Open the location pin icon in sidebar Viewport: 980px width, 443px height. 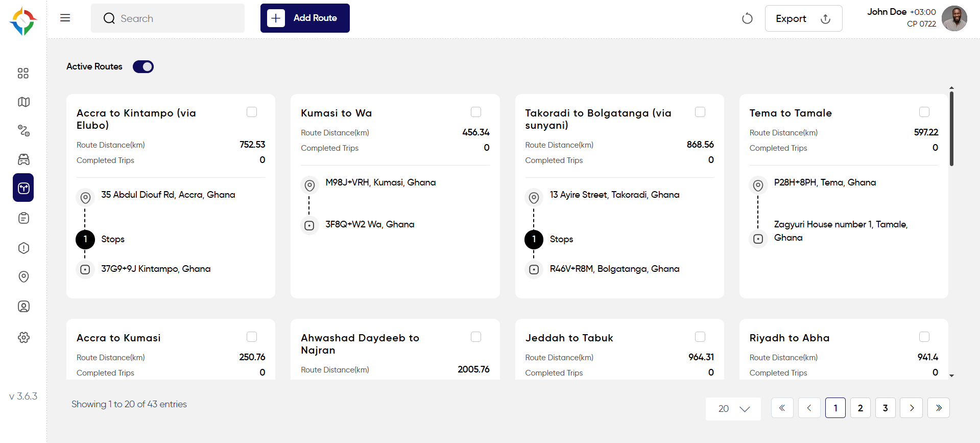point(23,277)
